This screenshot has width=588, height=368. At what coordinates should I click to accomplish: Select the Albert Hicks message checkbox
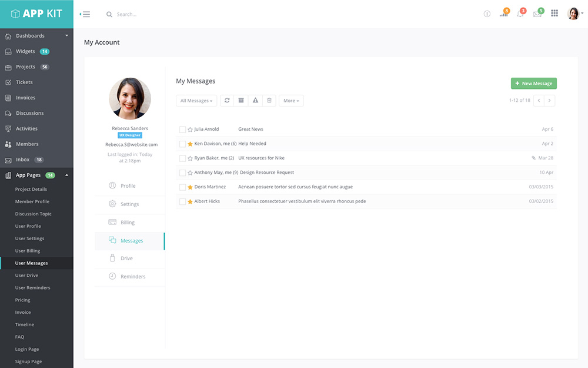[182, 202]
